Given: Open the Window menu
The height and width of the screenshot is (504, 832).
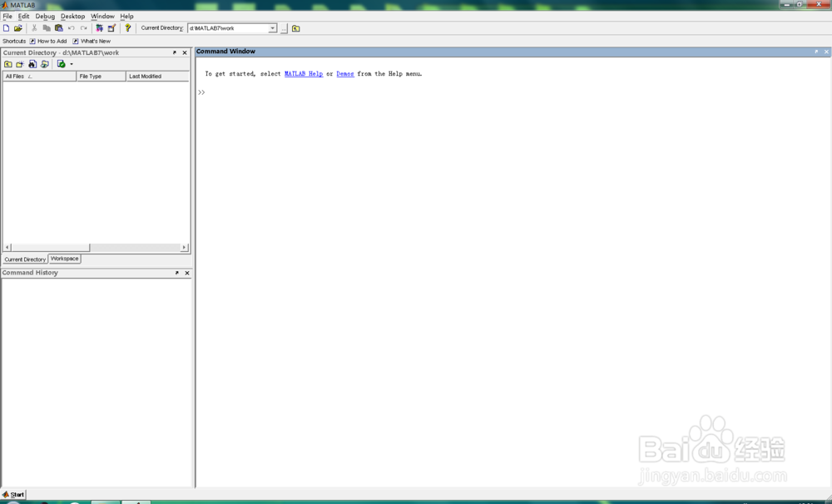Looking at the screenshot, I should click(x=102, y=17).
